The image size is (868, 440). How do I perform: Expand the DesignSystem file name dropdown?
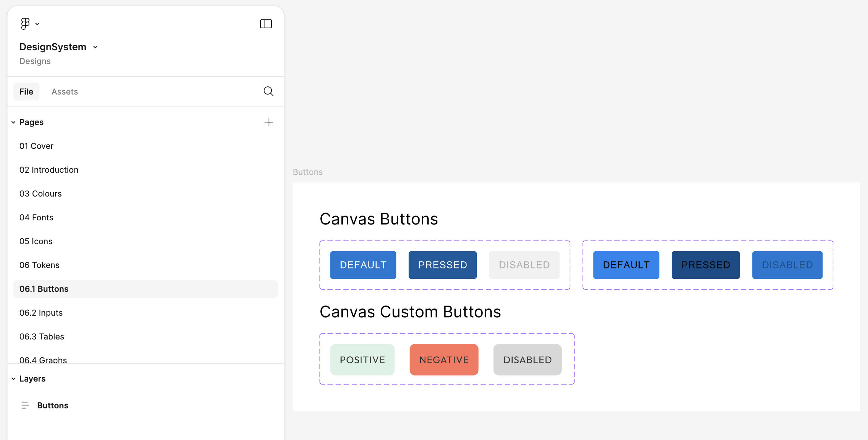click(x=95, y=47)
